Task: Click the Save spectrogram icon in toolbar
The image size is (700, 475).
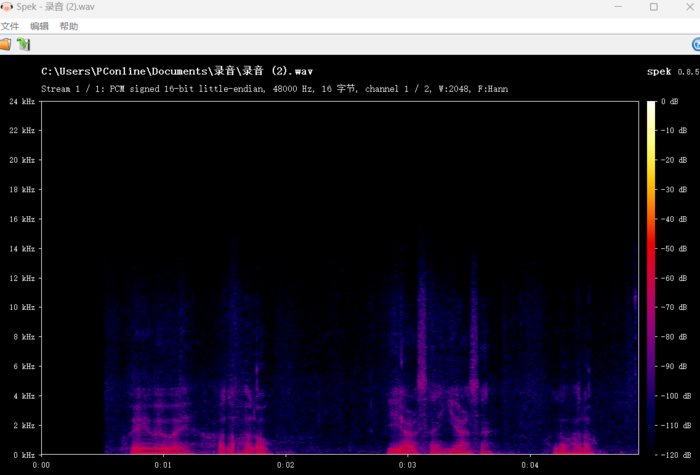Action: [23, 44]
